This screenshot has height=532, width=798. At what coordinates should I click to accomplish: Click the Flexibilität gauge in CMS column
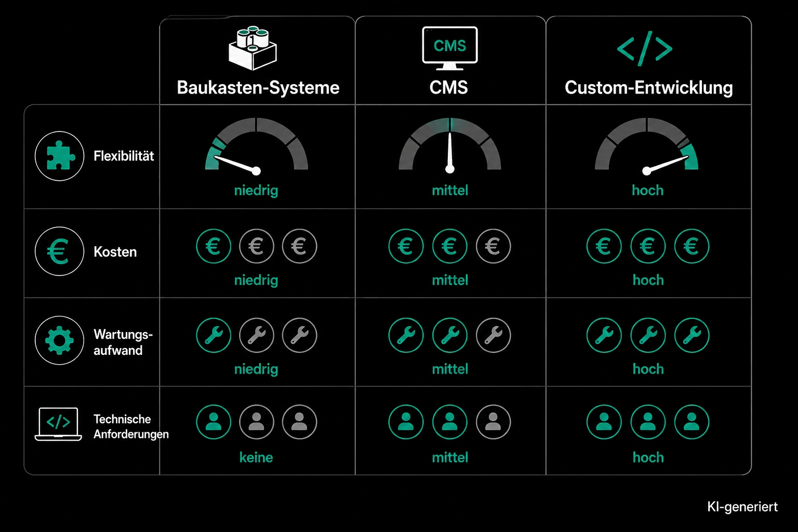coord(450,145)
